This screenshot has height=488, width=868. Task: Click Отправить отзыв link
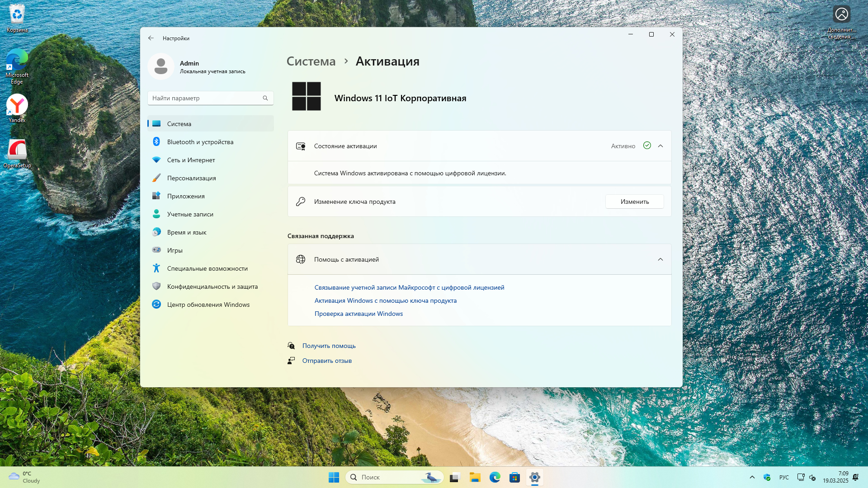(x=327, y=361)
